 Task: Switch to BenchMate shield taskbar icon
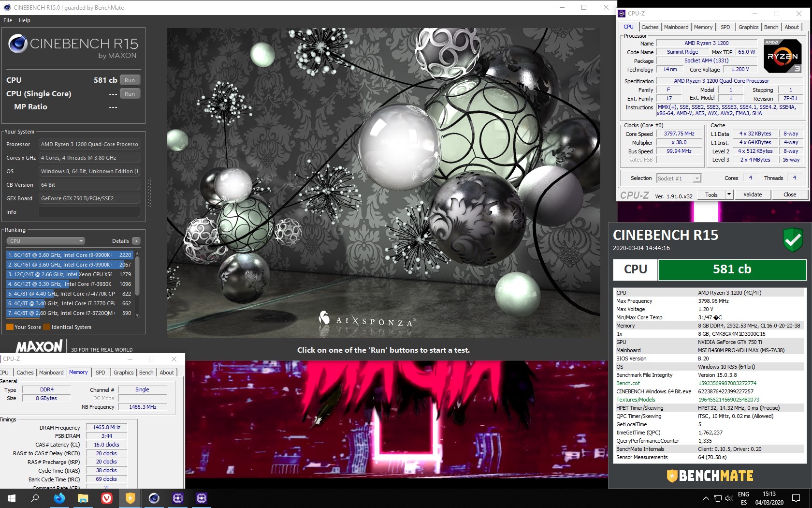click(x=130, y=498)
